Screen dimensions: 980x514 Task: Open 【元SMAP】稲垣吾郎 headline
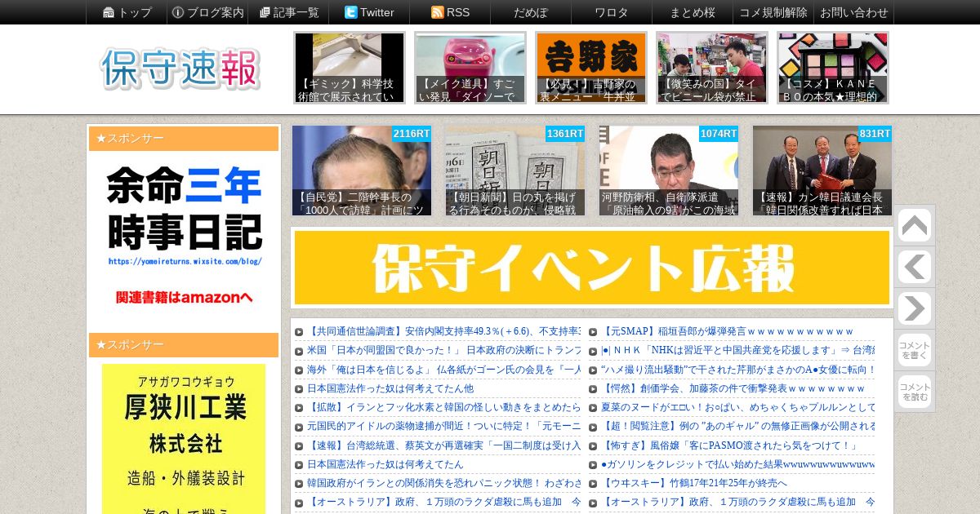728,331
